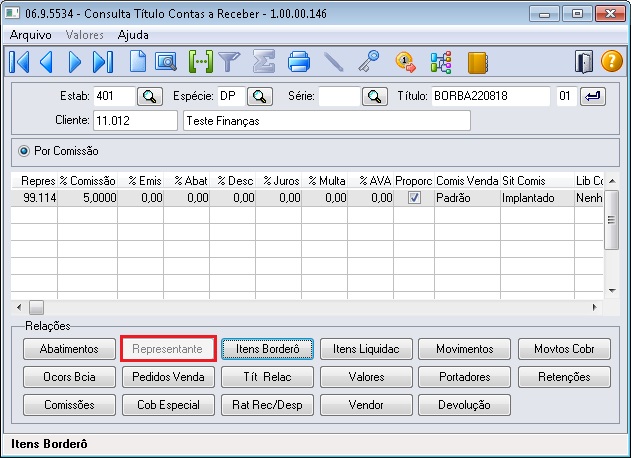This screenshot has height=458, width=631.
Task: Open the orange notebook icon
Action: point(478,63)
